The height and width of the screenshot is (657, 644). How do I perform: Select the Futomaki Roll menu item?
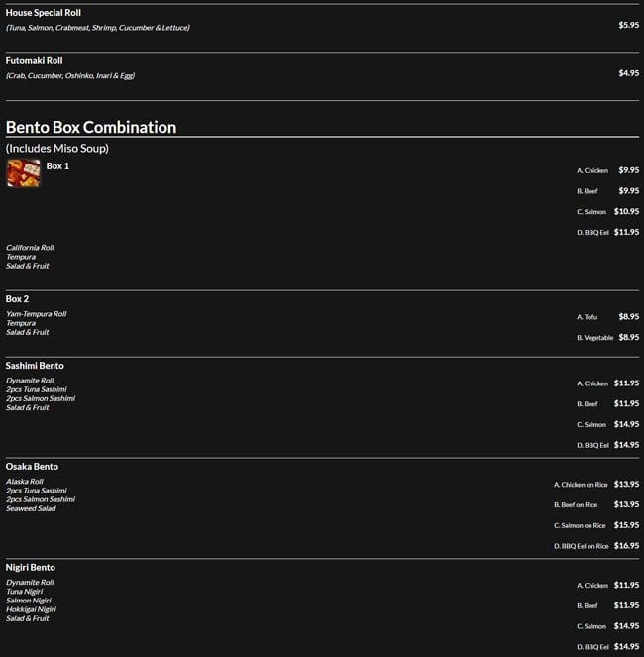pos(35,60)
